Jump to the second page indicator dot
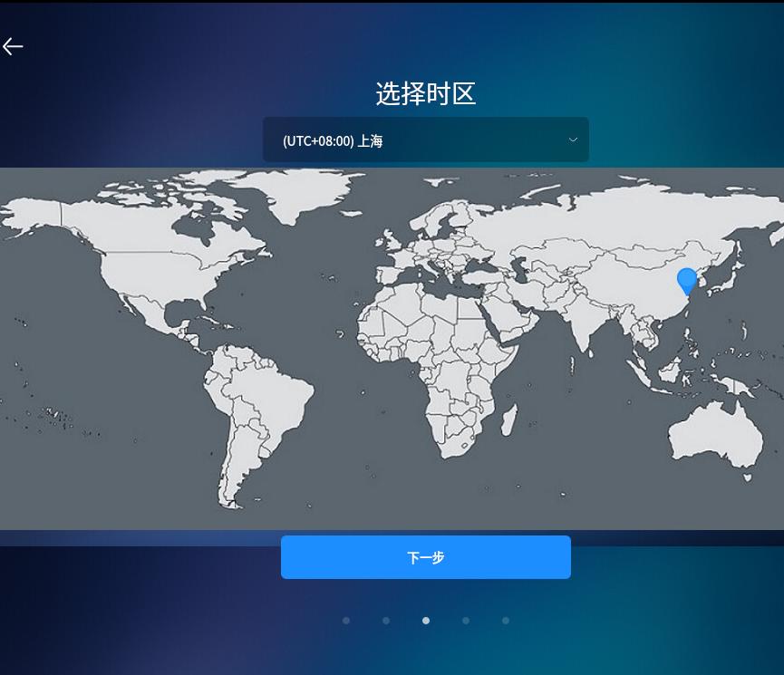Viewport: 784px width, 675px height. tap(386, 621)
